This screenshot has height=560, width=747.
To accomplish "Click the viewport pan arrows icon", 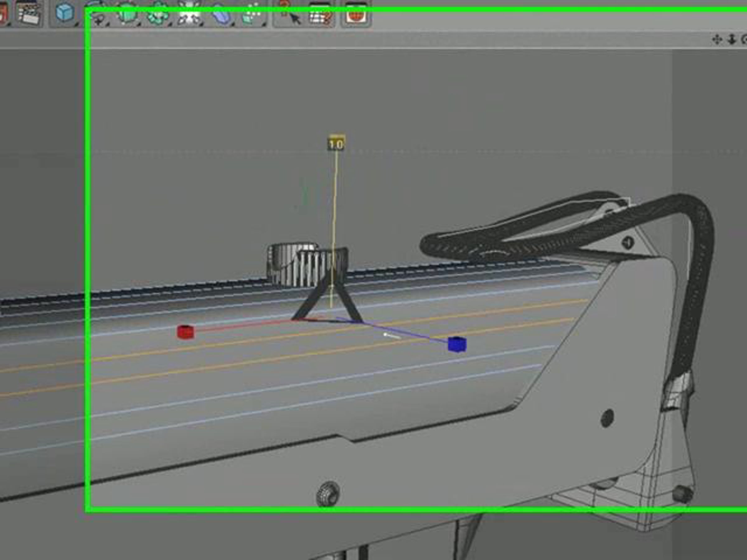I will point(716,40).
